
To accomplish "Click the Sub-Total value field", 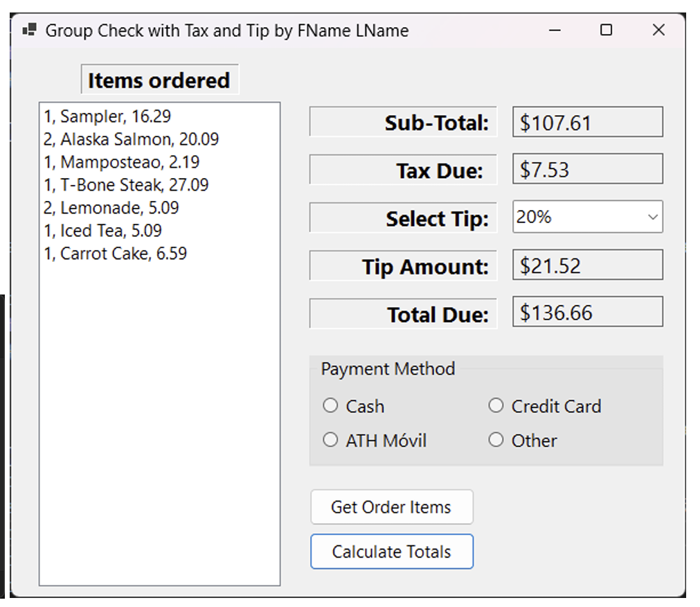I will coord(587,121).
